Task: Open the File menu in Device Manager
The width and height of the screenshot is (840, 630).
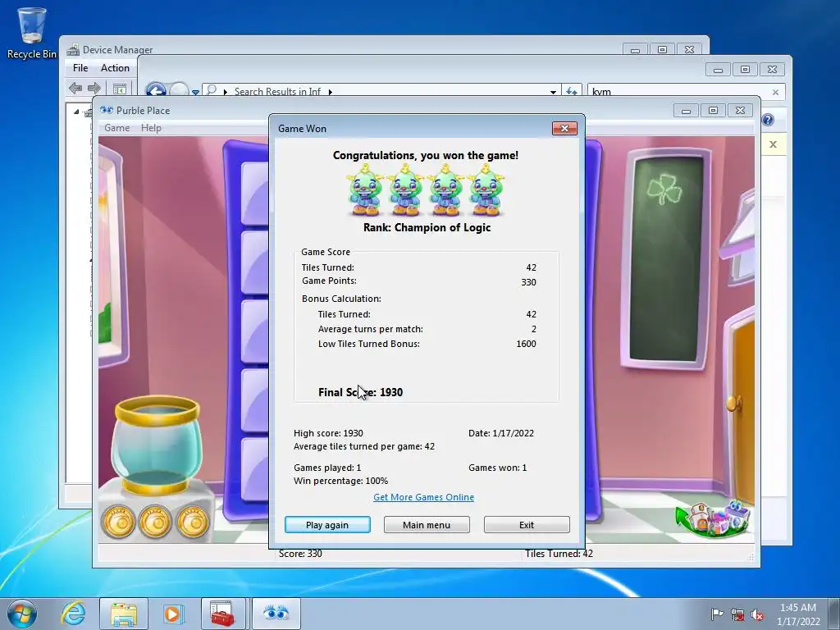Action: pyautogui.click(x=80, y=68)
